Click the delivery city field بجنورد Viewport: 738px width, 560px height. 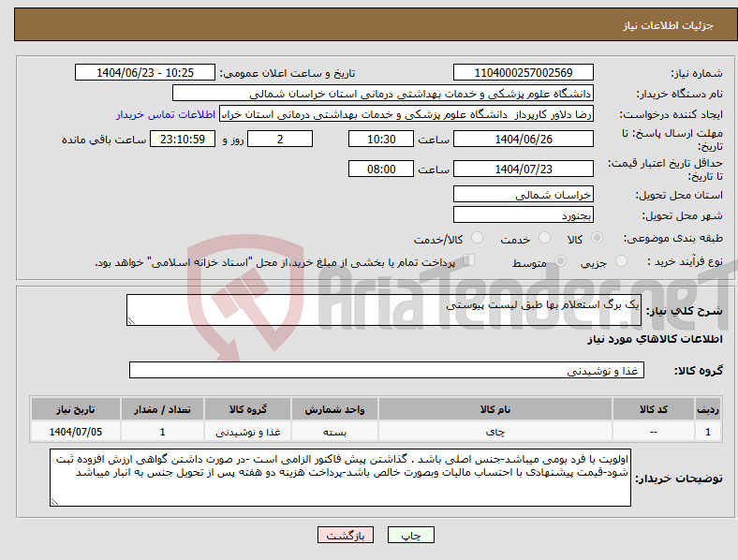point(524,215)
